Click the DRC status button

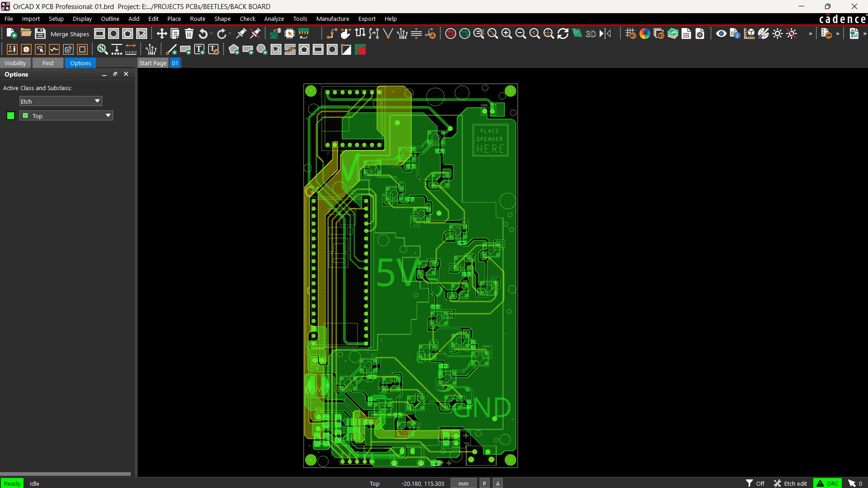click(x=827, y=483)
